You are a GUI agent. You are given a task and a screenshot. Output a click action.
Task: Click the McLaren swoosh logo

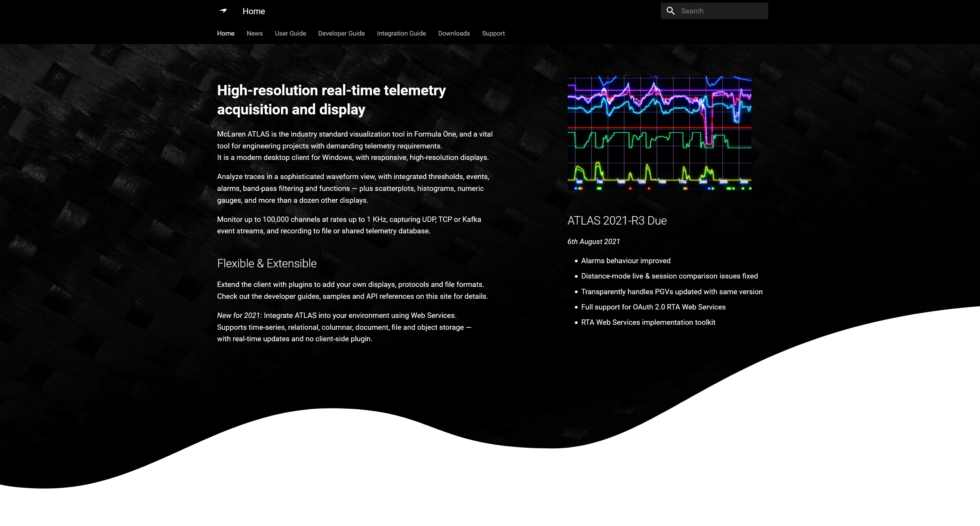(223, 11)
